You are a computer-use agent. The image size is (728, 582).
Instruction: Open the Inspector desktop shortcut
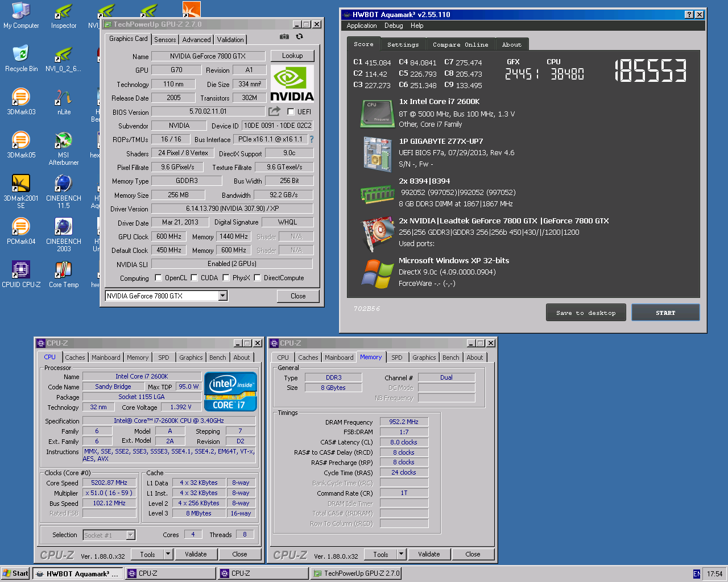[x=64, y=15]
